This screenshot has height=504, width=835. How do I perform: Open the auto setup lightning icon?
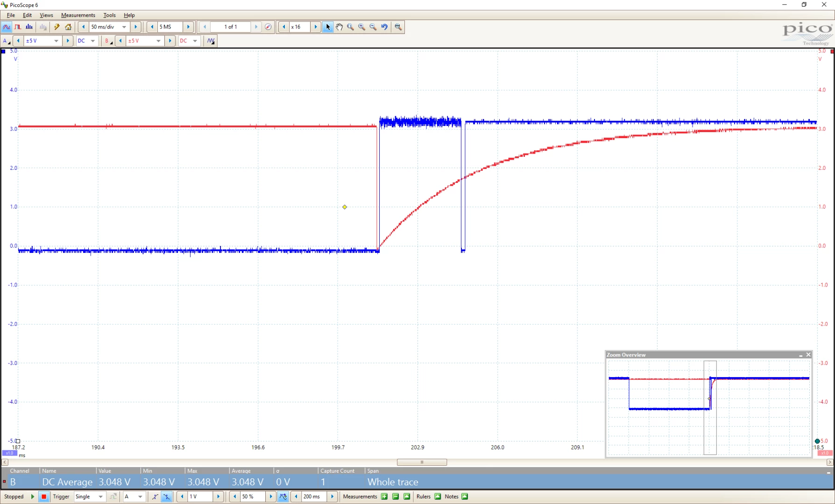[x=57, y=27]
